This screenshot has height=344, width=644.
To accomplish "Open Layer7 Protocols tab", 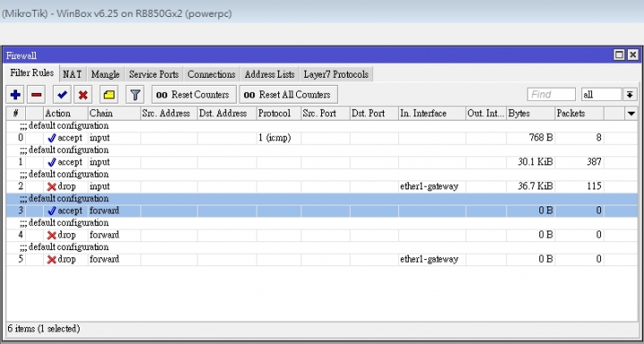I will [x=336, y=74].
